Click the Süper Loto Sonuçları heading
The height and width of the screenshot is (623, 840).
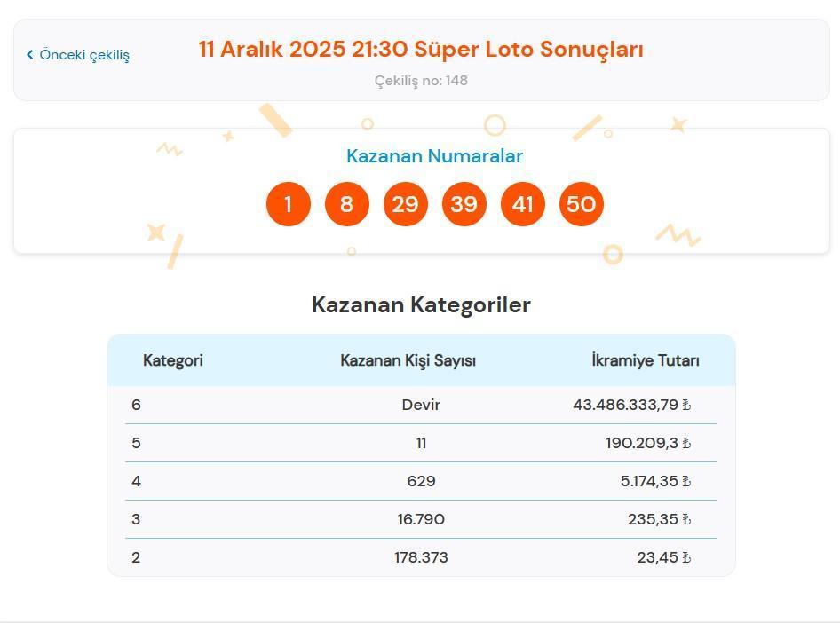click(421, 51)
